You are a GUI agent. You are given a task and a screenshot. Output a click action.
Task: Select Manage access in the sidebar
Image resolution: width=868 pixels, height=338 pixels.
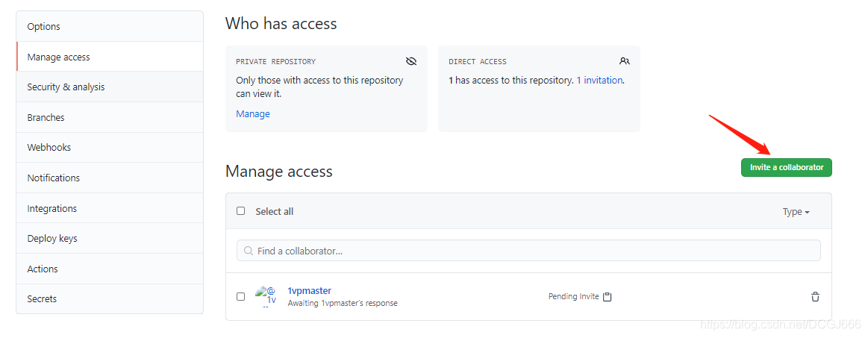pyautogui.click(x=110, y=57)
